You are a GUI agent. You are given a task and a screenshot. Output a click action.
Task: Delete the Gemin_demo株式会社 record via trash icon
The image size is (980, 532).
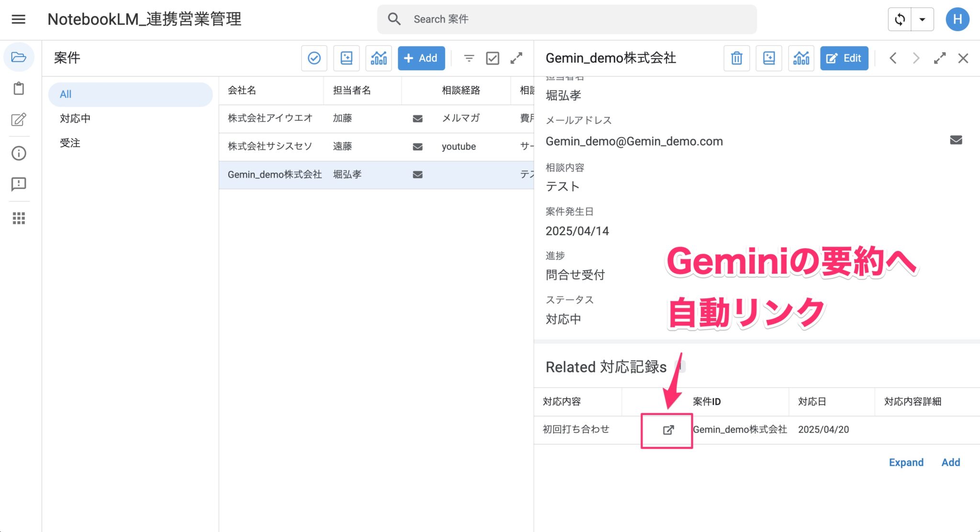[736, 58]
